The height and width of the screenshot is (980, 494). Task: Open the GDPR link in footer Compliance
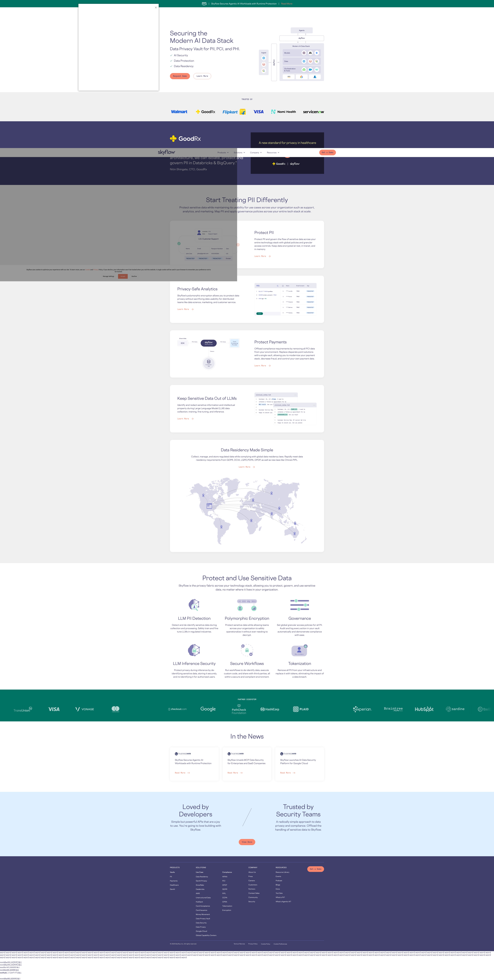(x=225, y=889)
